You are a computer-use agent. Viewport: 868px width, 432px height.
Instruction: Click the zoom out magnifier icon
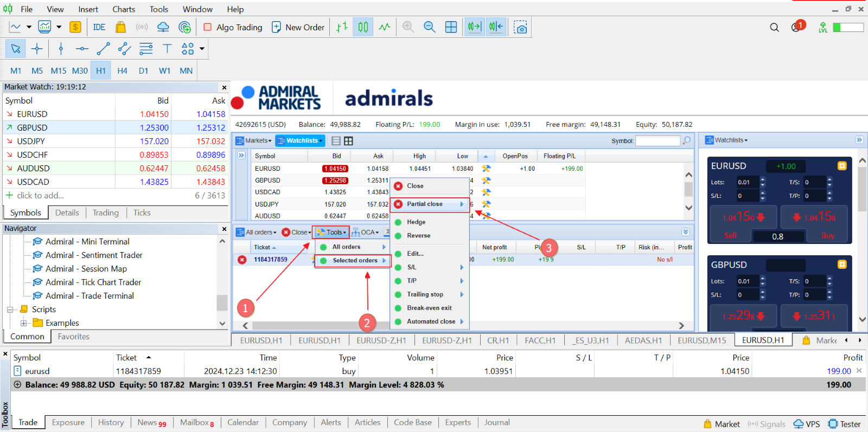429,27
